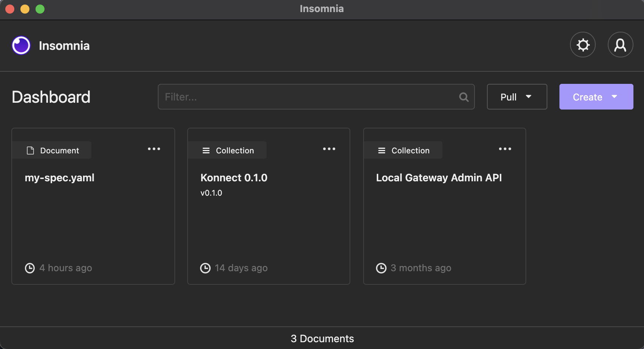Maximize the window with the green button
644x349 pixels.
pos(40,9)
